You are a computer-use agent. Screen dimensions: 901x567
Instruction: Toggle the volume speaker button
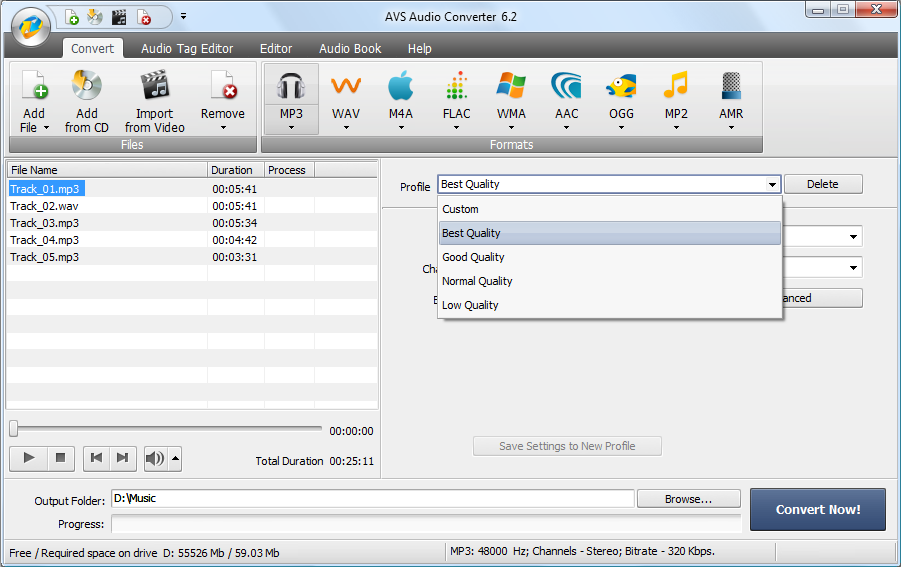[155, 458]
